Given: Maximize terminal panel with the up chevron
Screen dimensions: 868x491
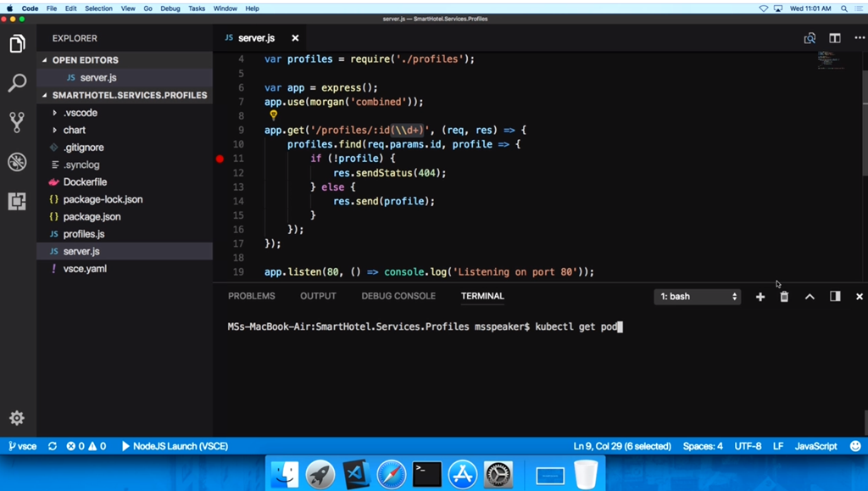Looking at the screenshot, I should [x=810, y=297].
